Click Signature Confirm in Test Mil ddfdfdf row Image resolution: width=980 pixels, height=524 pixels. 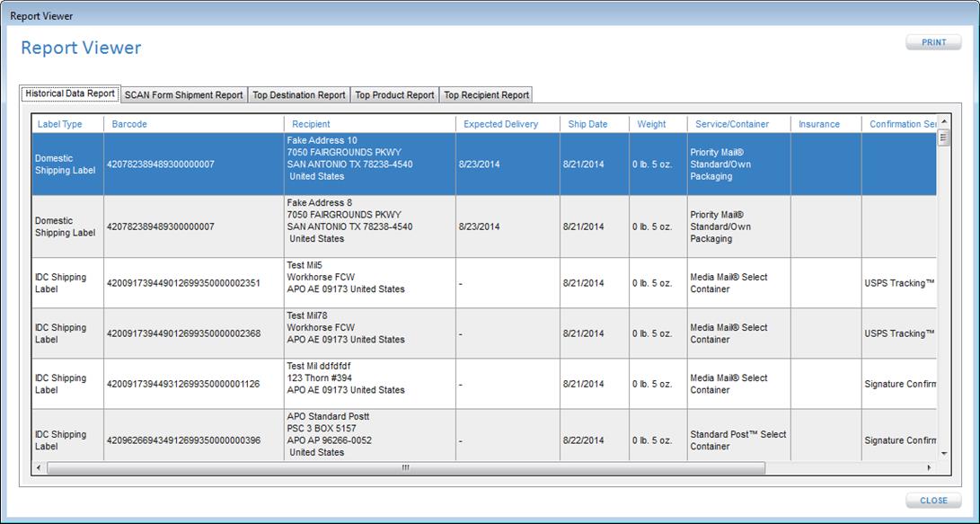[x=900, y=384]
